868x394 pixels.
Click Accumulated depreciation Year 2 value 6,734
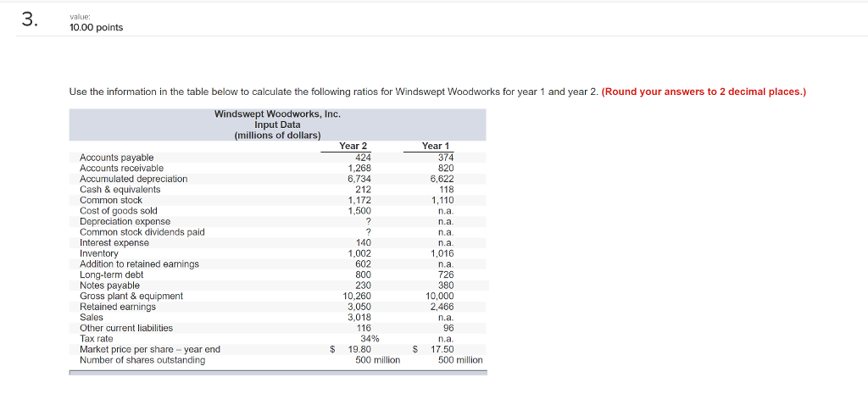tap(359, 179)
